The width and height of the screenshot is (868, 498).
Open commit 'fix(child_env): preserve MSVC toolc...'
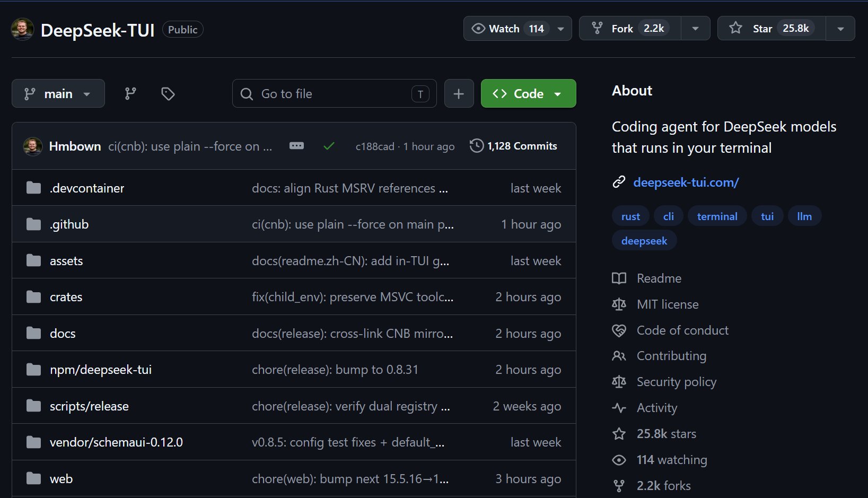[x=353, y=297]
